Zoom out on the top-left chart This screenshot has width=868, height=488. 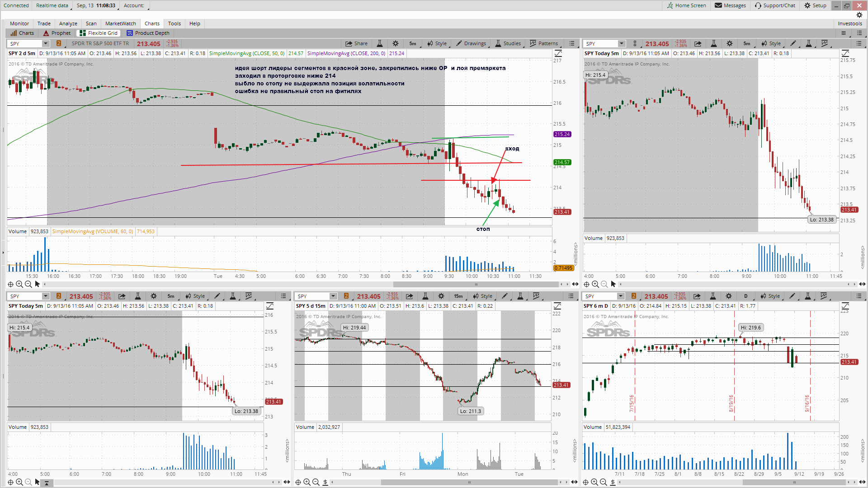28,284
